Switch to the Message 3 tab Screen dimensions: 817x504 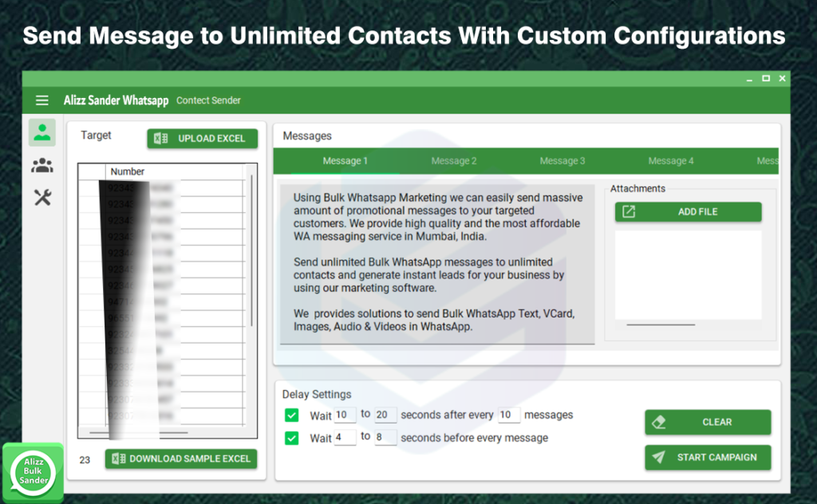562,161
